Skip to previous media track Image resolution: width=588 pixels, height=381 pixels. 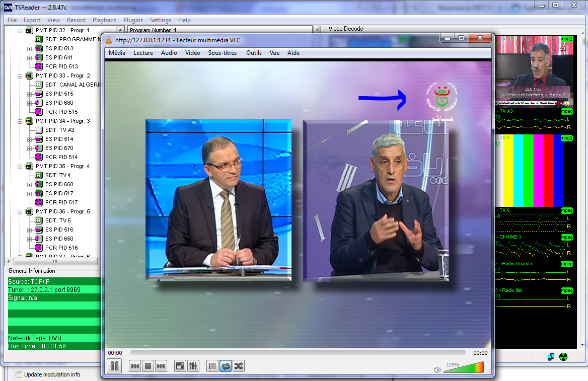[x=135, y=366]
